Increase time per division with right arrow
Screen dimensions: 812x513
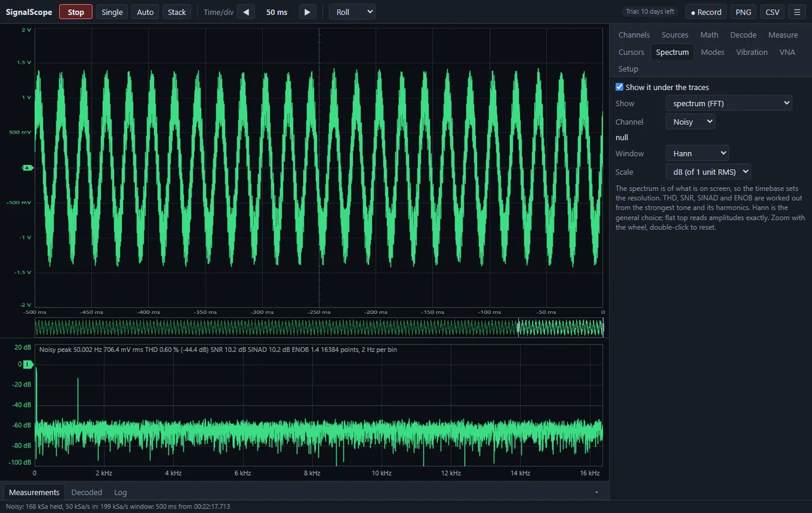coord(307,12)
